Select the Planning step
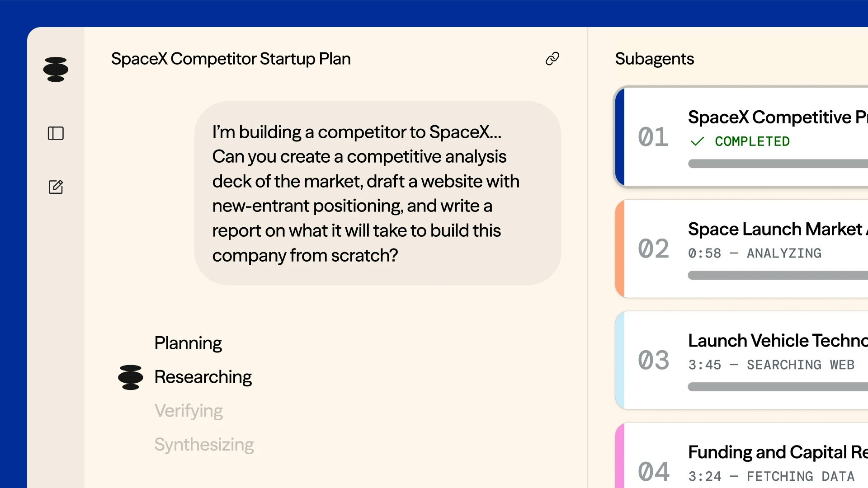The width and height of the screenshot is (868, 488). (188, 343)
